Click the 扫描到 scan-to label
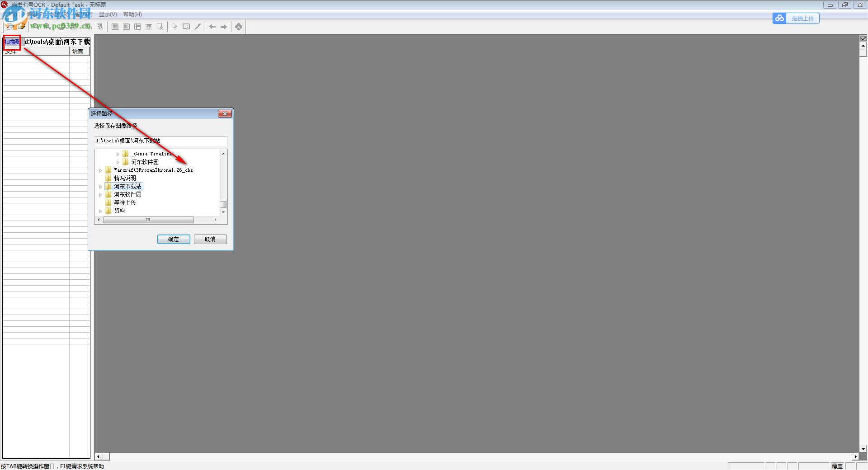 12,42
